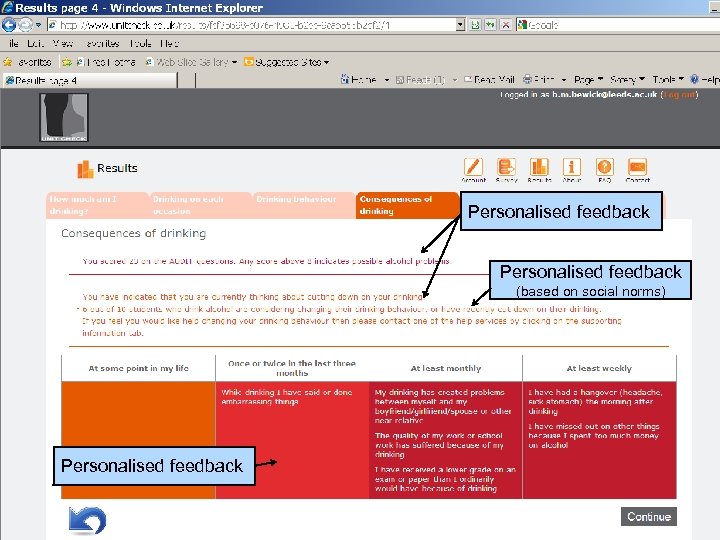The height and width of the screenshot is (540, 720).
Task: Switch to How much am I drinking tab
Action: [x=97, y=205]
